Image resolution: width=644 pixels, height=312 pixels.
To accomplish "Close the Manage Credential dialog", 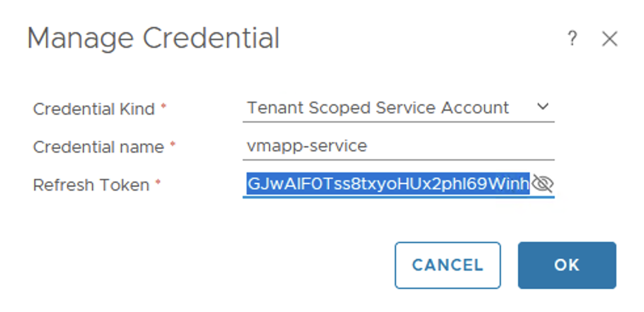I will (x=610, y=39).
